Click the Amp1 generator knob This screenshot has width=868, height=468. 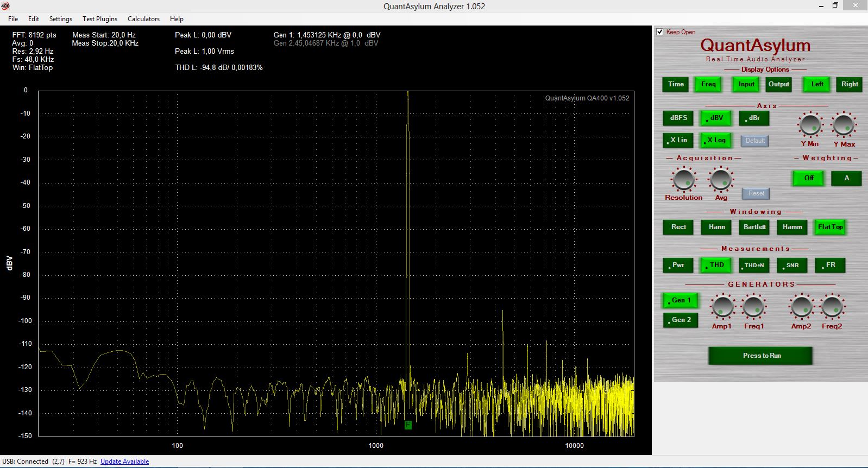tap(722, 307)
